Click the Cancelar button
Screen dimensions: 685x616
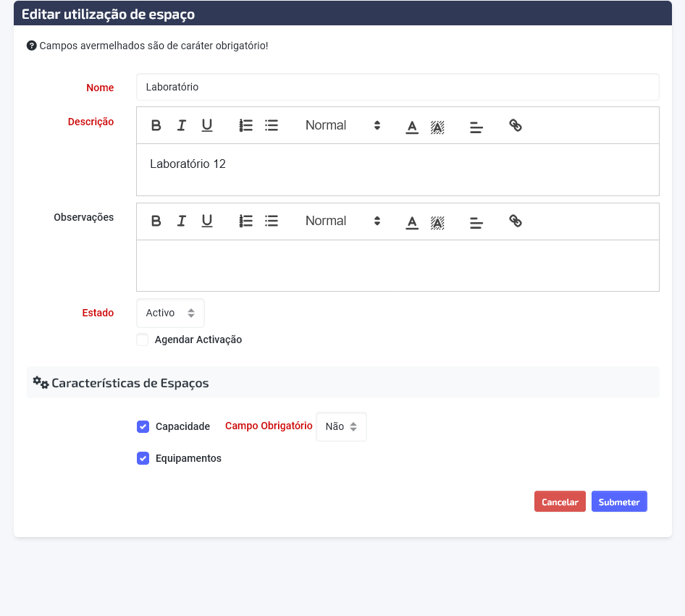[560, 502]
